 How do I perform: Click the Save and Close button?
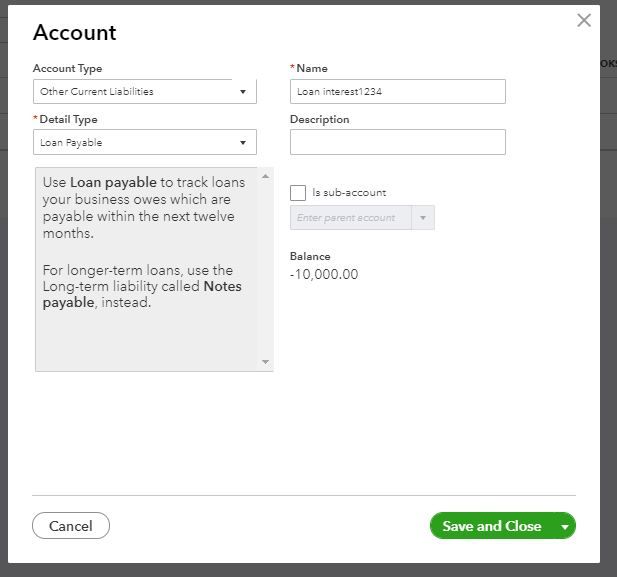coord(491,526)
